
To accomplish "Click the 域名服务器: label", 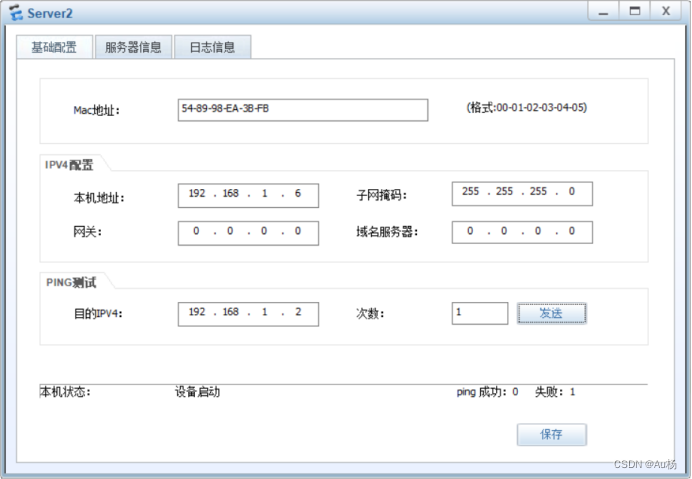I will tap(387, 231).
